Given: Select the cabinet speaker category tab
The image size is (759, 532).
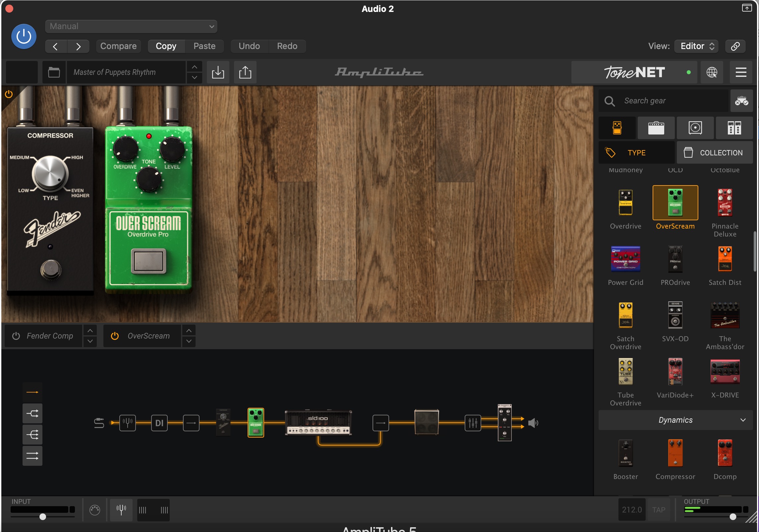Looking at the screenshot, I should [695, 128].
